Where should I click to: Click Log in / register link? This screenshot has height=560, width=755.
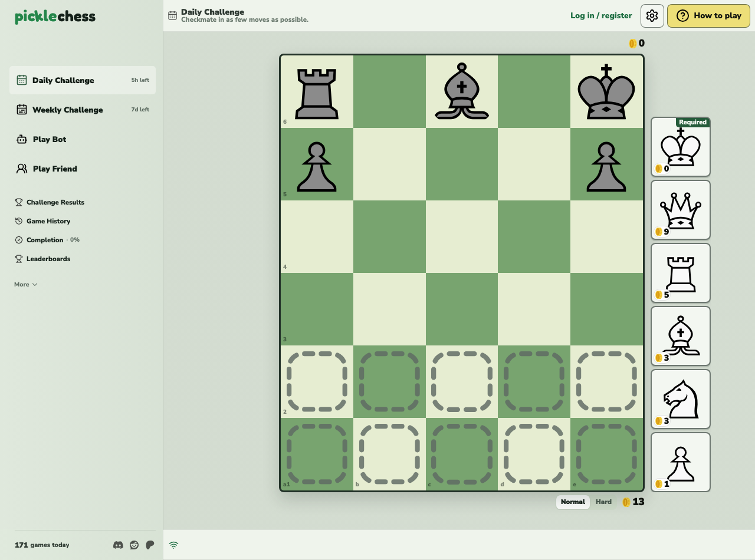(x=601, y=16)
